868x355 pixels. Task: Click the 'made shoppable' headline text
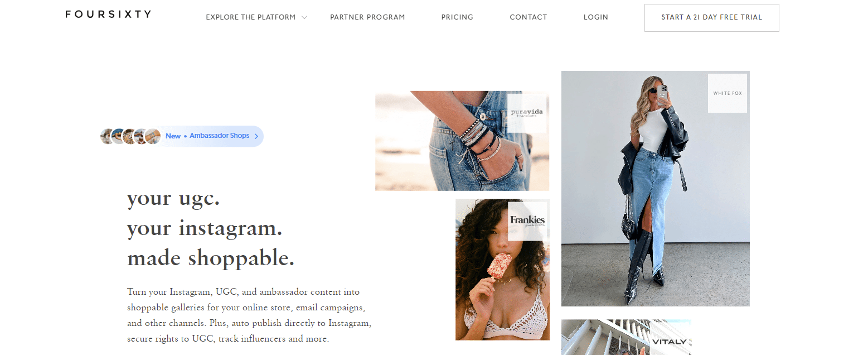click(211, 258)
